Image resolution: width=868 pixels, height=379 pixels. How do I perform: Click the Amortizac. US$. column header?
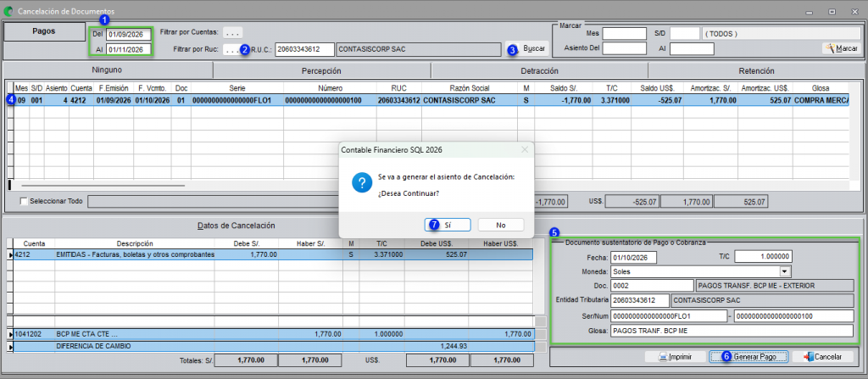[766, 87]
